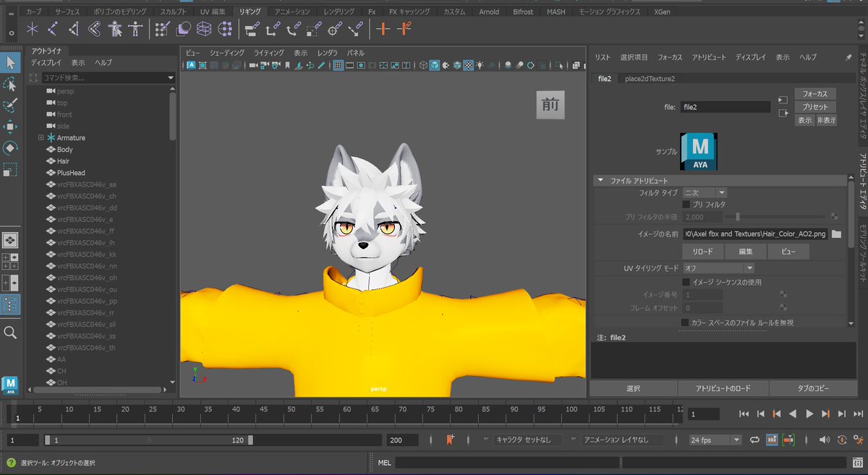
Task: Activate the Select tool in the toolbox
Action: click(10, 62)
